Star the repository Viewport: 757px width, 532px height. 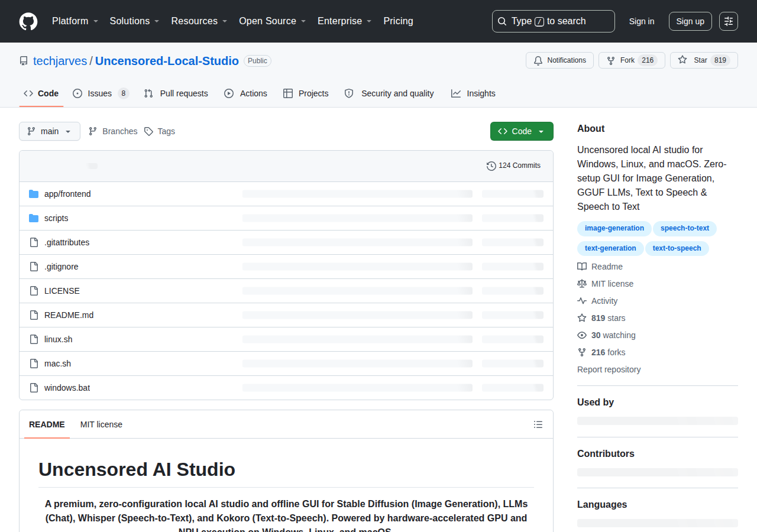(x=704, y=60)
